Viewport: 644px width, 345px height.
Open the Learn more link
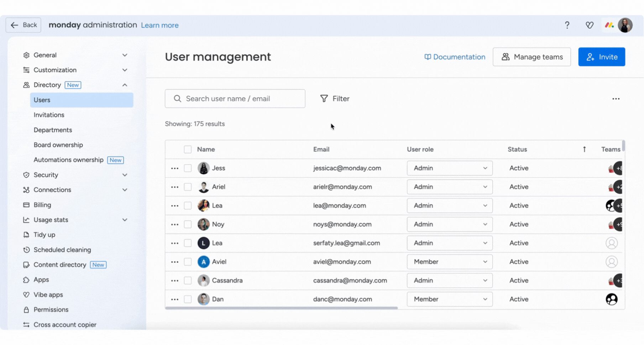click(x=160, y=25)
